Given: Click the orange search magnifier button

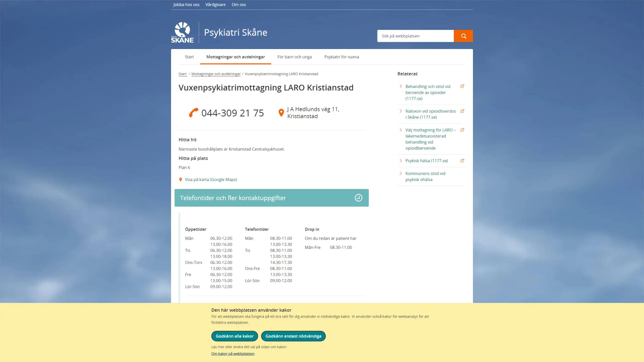Looking at the screenshot, I should coord(463,36).
